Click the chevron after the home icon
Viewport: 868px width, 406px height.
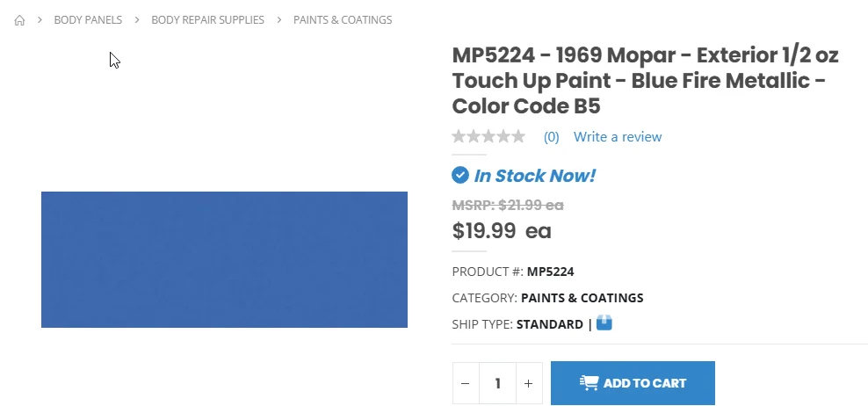40,20
